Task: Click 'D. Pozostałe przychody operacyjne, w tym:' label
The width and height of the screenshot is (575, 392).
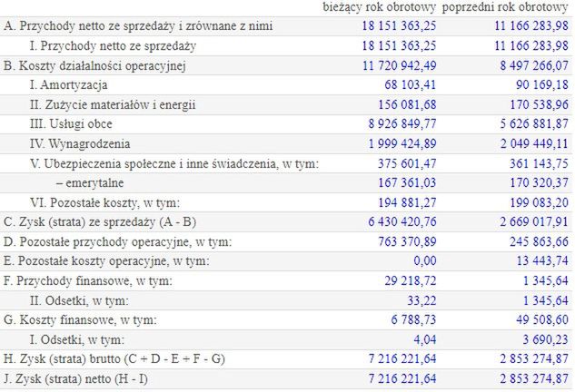Action: 118,241
